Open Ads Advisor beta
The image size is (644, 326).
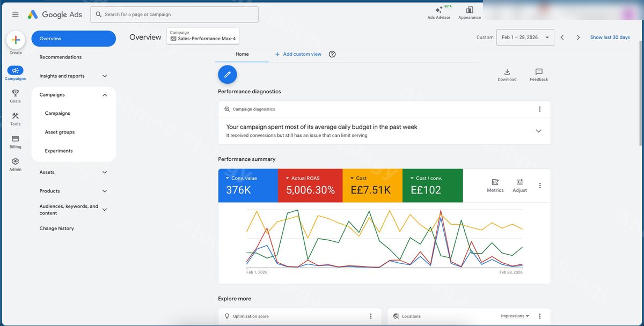tap(439, 12)
